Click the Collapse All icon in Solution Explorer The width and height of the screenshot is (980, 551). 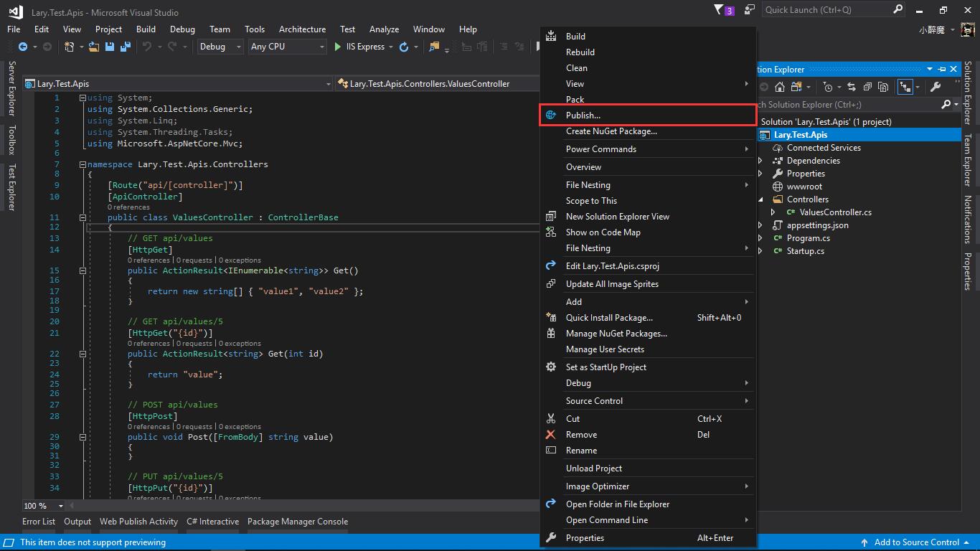pos(867,87)
